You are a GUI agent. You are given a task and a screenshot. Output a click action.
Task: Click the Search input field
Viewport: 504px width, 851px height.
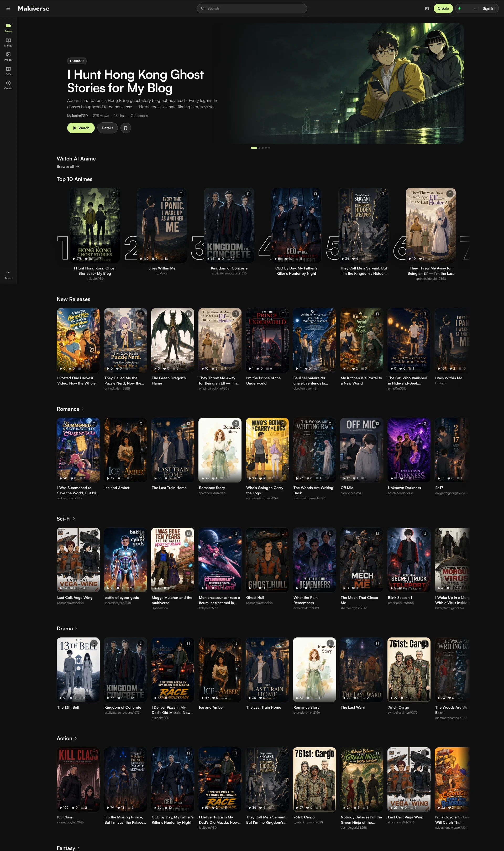(x=252, y=8)
